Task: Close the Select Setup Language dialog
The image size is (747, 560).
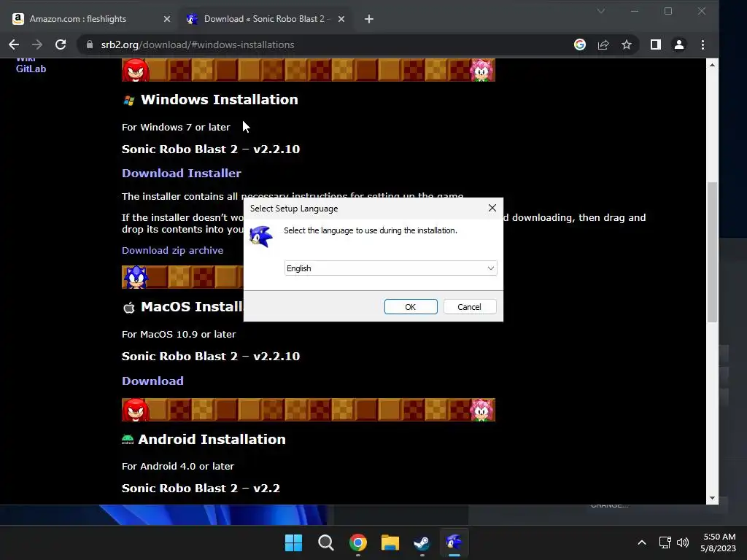Action: [492, 208]
